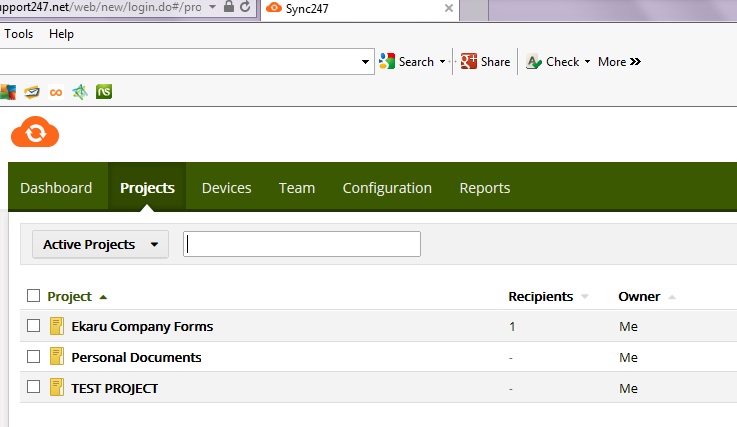This screenshot has width=737, height=427.
Task: Click in the project filter text field
Action: pyautogui.click(x=302, y=244)
